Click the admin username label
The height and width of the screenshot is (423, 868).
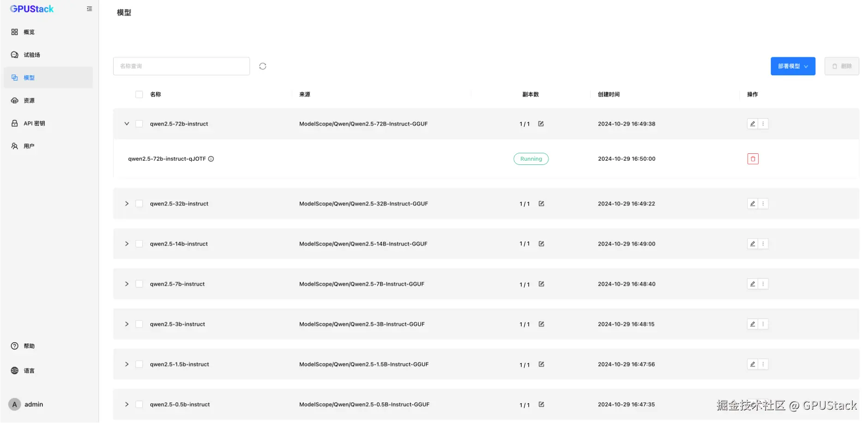(34, 405)
